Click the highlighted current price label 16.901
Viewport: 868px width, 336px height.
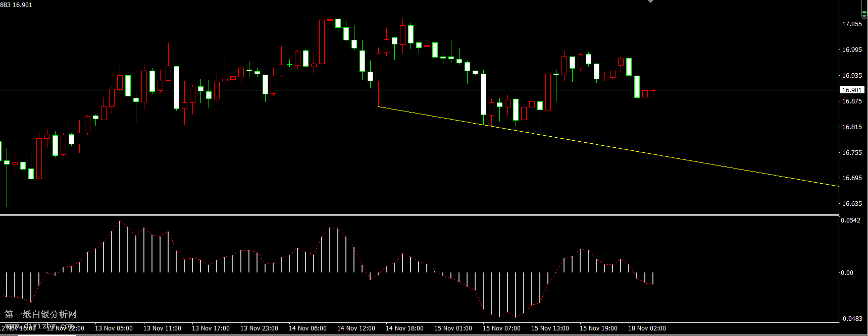pyautogui.click(x=851, y=90)
